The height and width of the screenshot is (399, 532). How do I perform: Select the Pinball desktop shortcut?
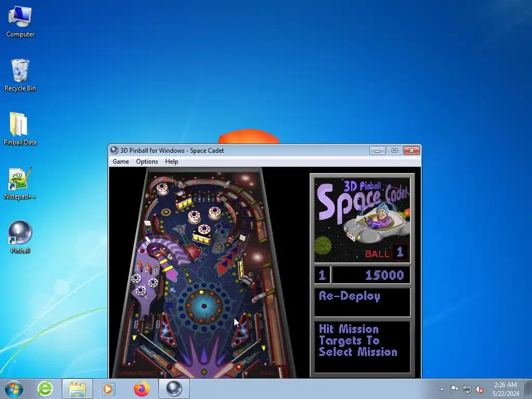coord(20,237)
